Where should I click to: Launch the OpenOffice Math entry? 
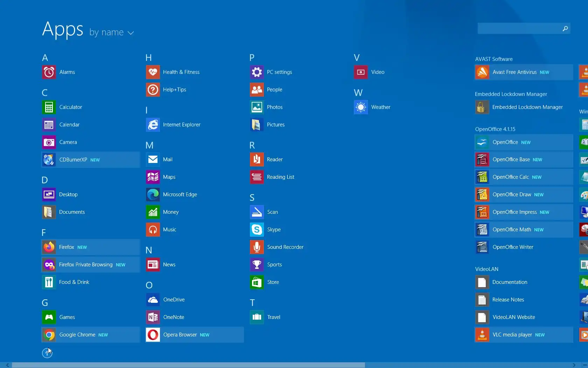tap(524, 230)
